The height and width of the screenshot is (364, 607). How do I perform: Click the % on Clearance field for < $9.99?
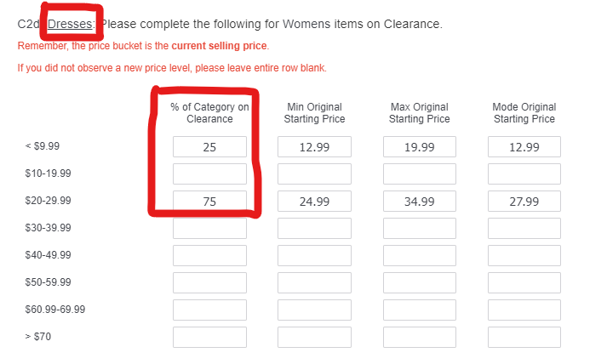click(209, 147)
